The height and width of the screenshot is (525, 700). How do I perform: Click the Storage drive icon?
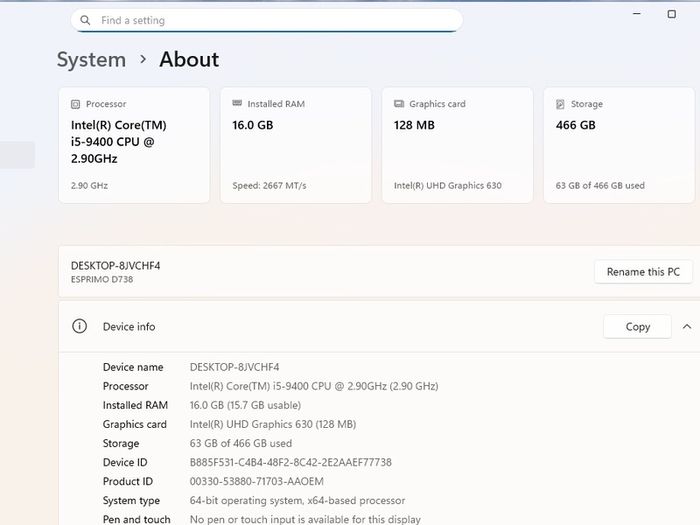coord(560,104)
